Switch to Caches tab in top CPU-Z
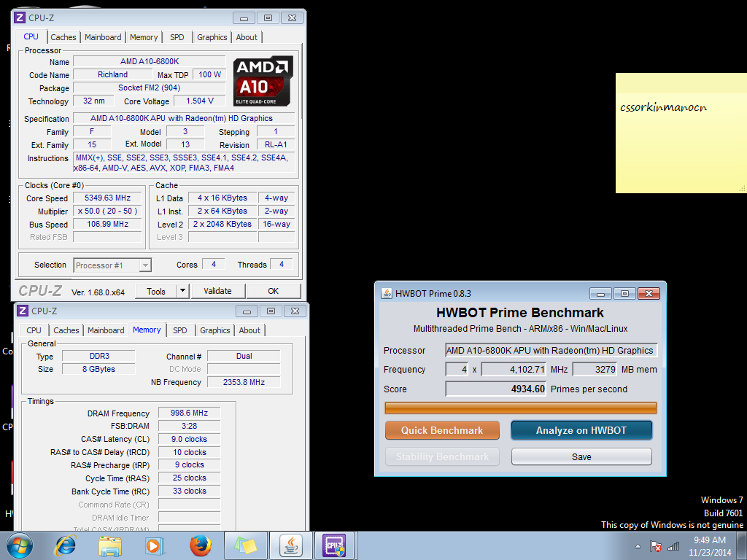Image resolution: width=747 pixels, height=560 pixels. pyautogui.click(x=63, y=37)
